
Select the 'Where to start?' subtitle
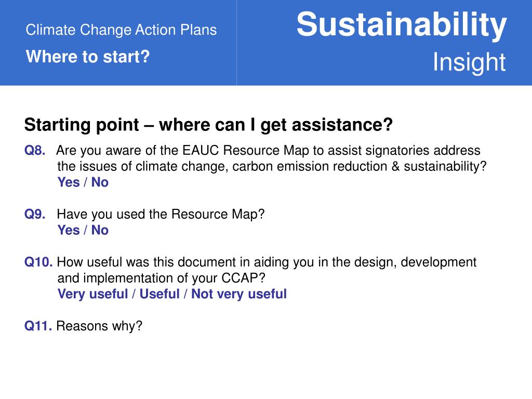88,57
